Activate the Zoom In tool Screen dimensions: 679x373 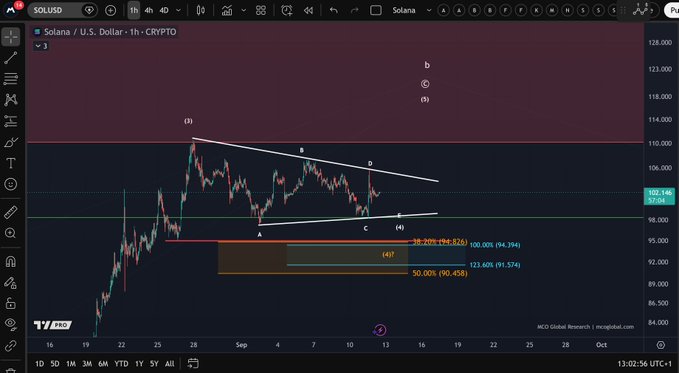11,234
